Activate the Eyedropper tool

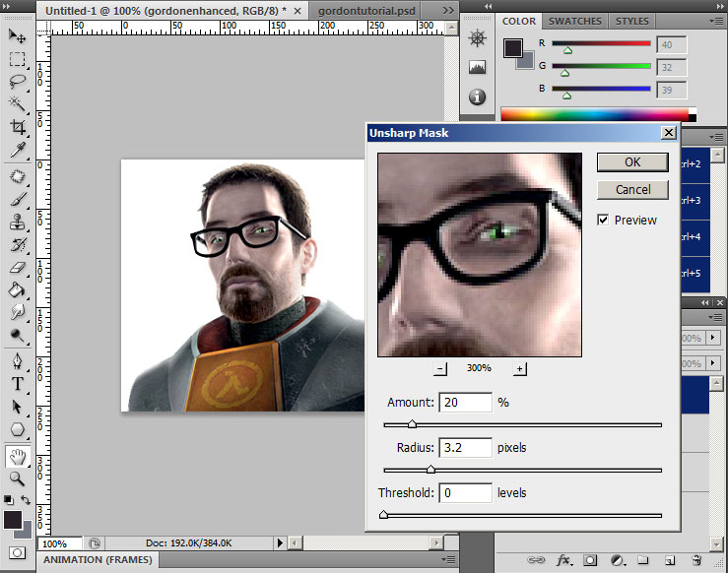[x=17, y=151]
